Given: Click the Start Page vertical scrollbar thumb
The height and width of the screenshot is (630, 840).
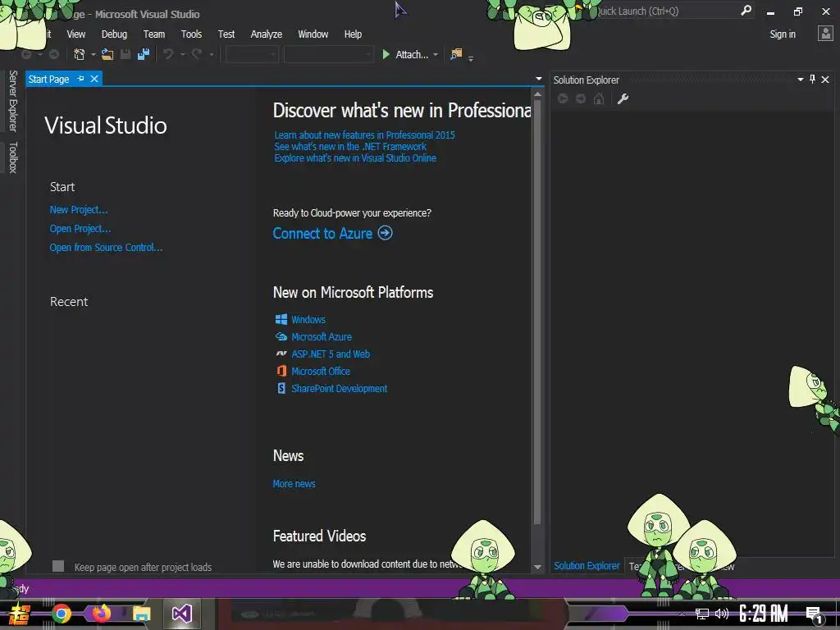Looking at the screenshot, I should (x=537, y=311).
